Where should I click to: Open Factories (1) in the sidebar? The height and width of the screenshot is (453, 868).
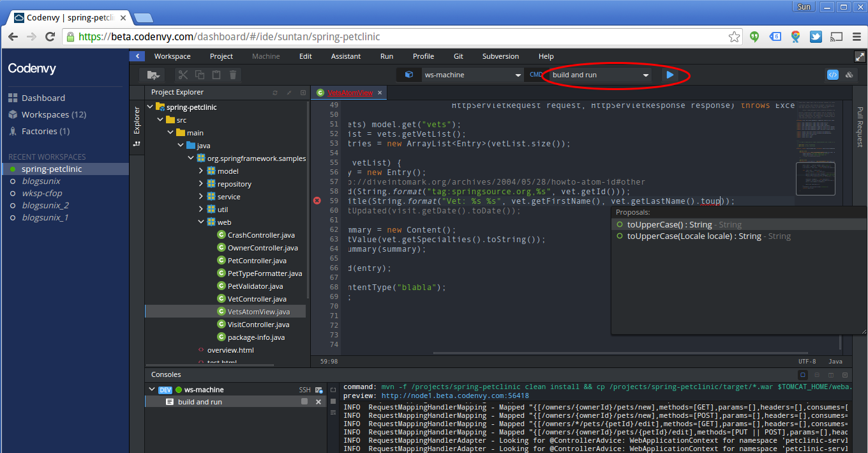[x=46, y=131]
